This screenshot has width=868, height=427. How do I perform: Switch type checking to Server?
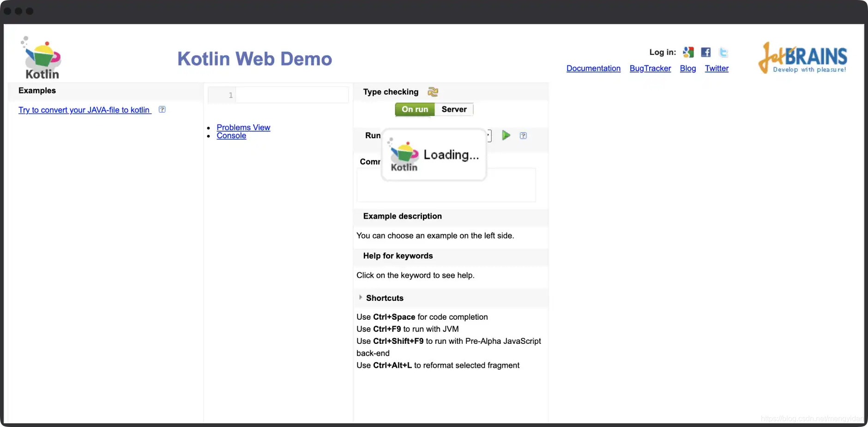[454, 110]
